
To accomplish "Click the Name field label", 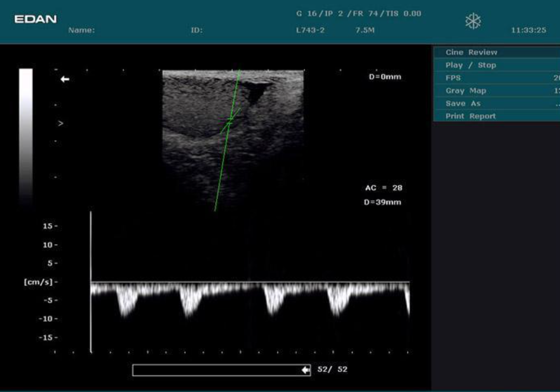I will tap(82, 30).
